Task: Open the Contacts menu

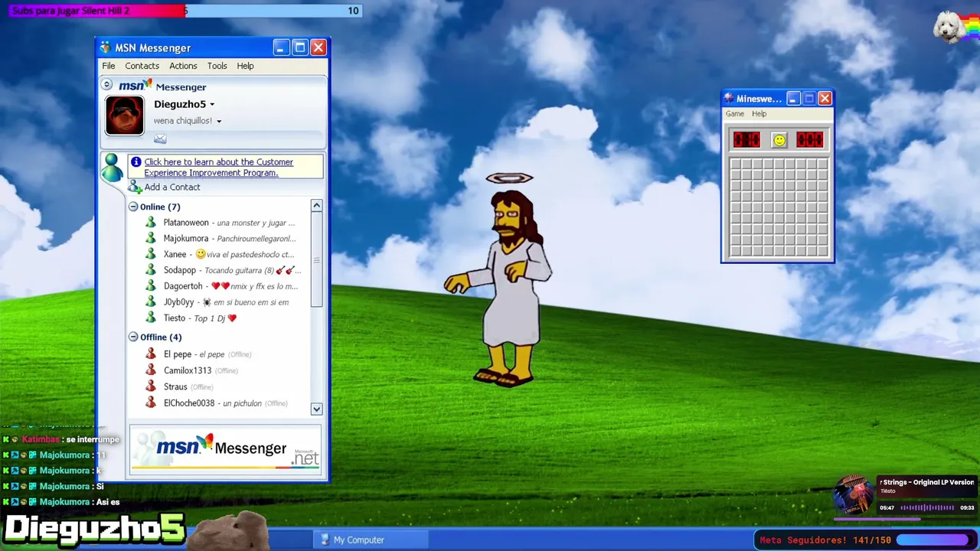Action: [142, 66]
